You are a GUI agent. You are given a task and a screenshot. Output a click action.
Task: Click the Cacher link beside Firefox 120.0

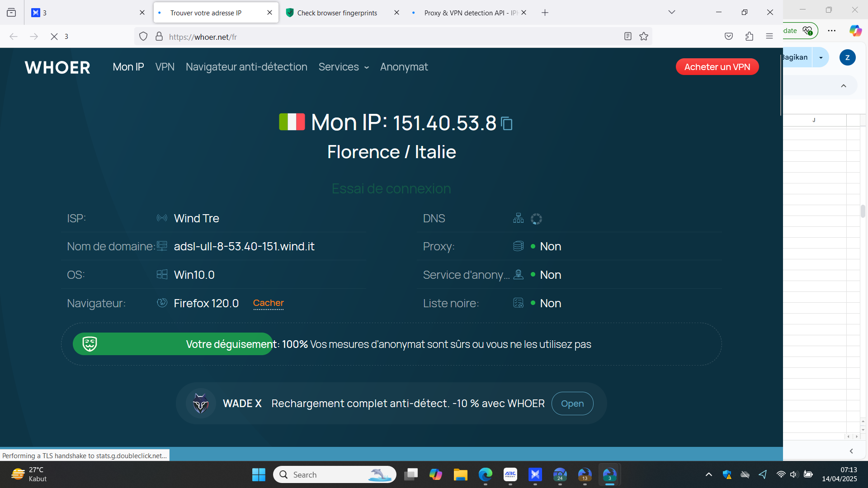pyautogui.click(x=268, y=303)
